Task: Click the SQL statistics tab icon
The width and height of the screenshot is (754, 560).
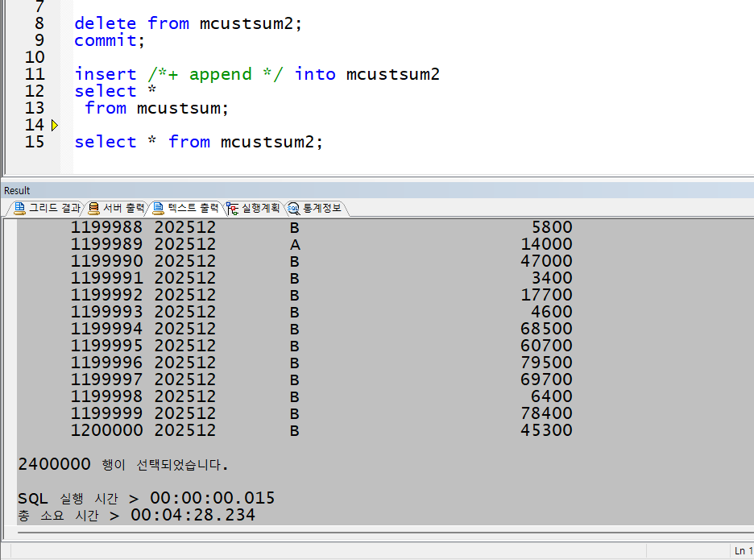Action: (293, 209)
